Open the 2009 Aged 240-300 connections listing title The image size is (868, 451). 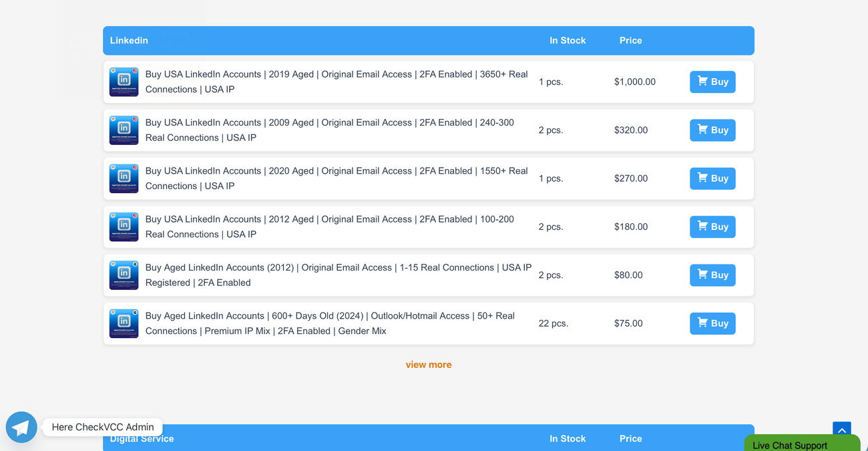click(330, 130)
